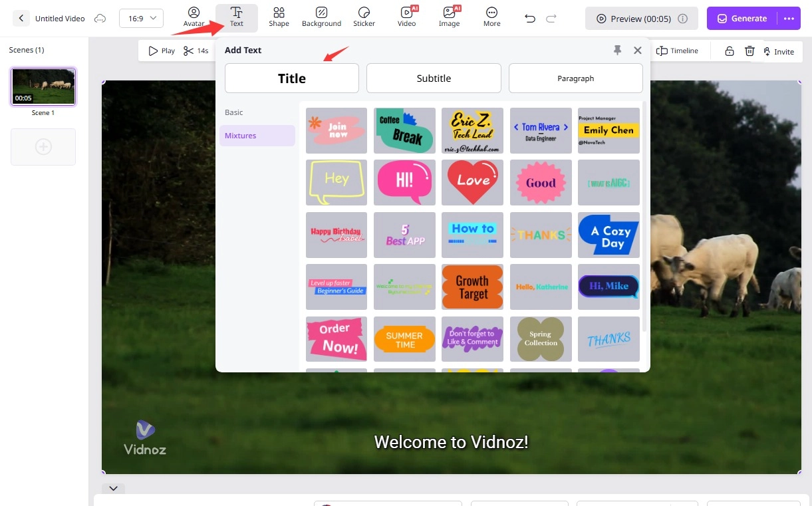Play the scene
Viewport: 812px width, 506px height.
tap(162, 51)
